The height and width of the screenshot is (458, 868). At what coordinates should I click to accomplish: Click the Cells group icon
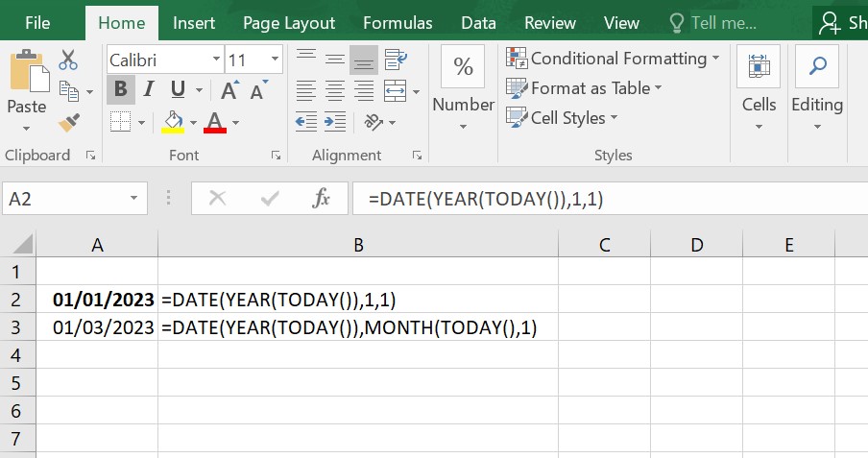759,66
